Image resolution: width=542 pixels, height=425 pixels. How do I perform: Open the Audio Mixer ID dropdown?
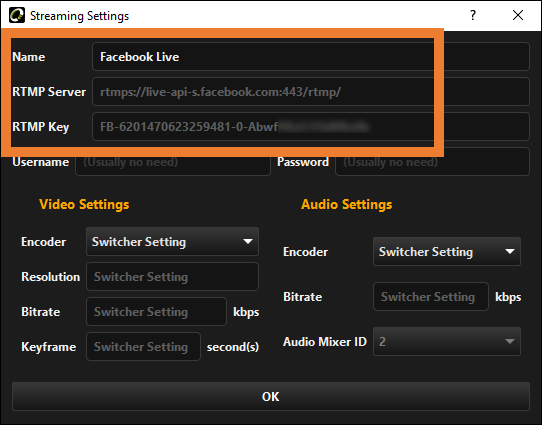447,341
